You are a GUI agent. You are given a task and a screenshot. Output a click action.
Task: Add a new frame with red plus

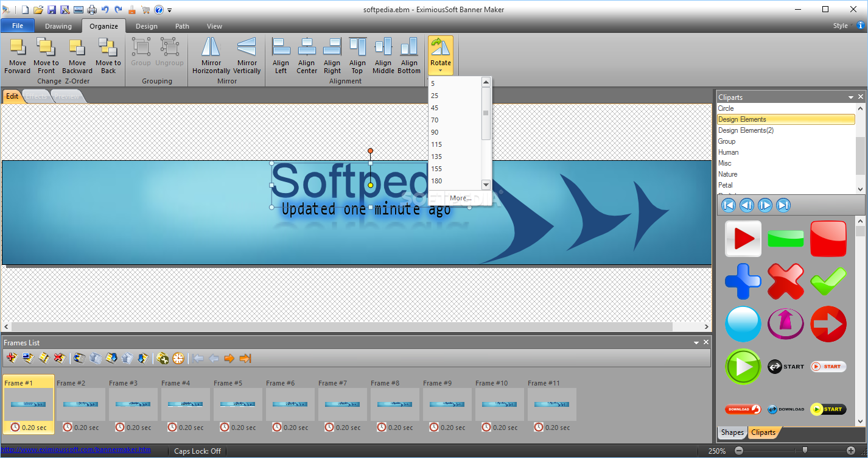pyautogui.click(x=11, y=358)
